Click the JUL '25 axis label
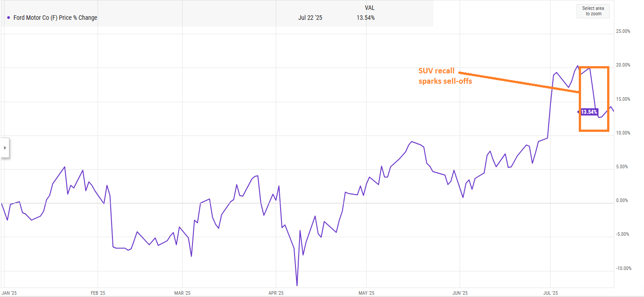This screenshot has width=644, height=297. 551,293
